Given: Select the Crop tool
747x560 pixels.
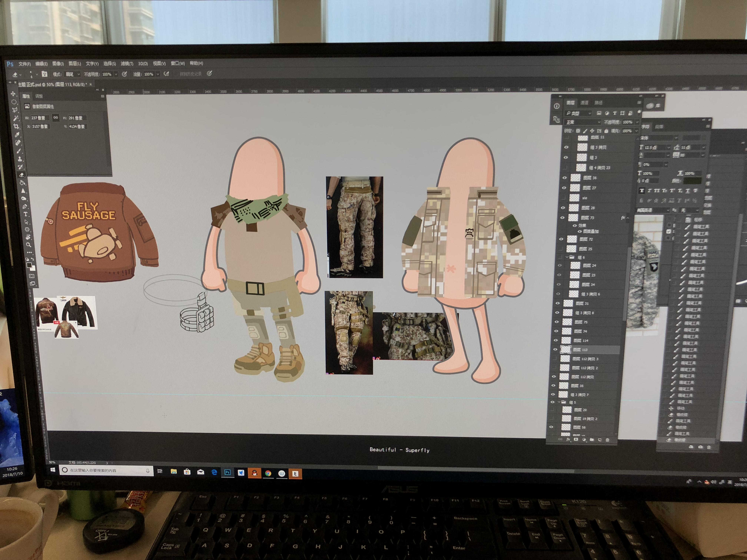Looking at the screenshot, I should (x=16, y=126).
